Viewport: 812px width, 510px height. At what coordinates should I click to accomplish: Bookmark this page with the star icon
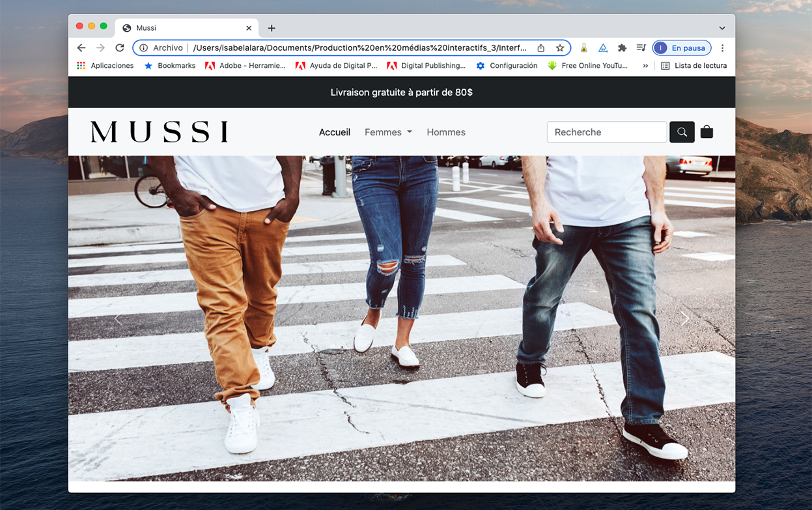[x=559, y=48]
